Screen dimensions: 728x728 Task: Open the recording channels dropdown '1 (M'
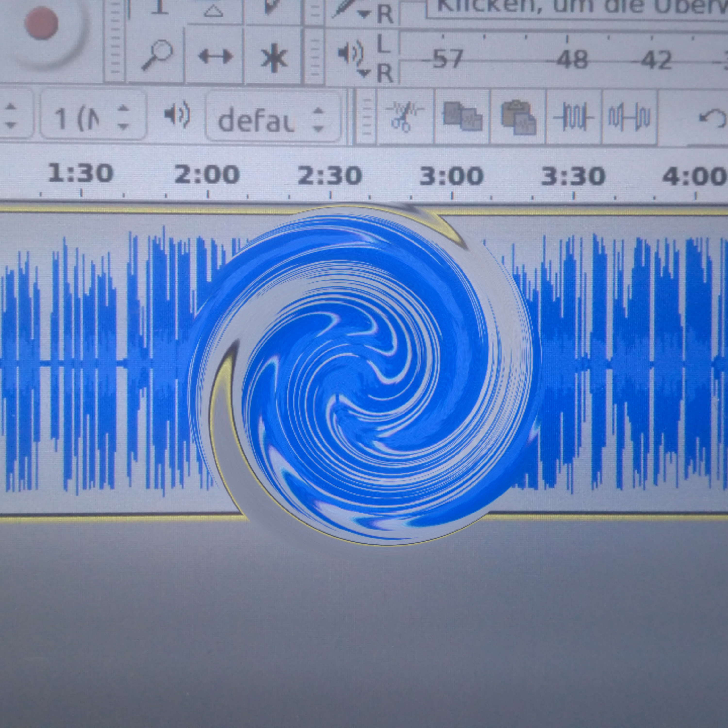tap(93, 116)
